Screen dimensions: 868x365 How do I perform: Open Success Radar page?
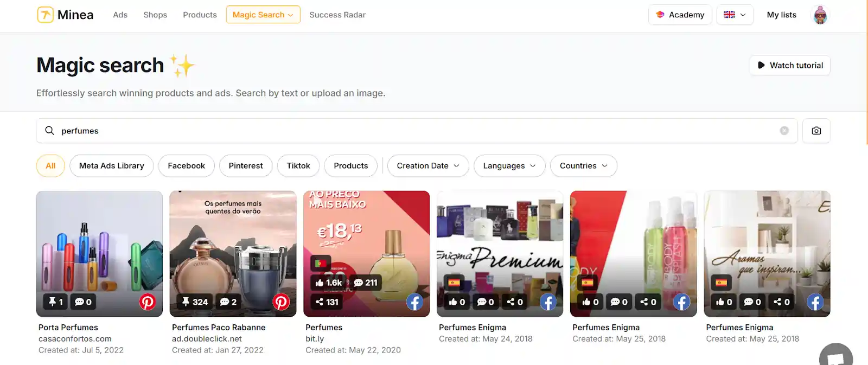[x=337, y=15]
